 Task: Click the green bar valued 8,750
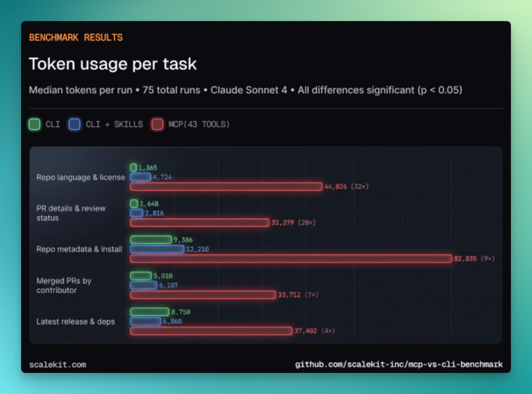[x=150, y=312]
